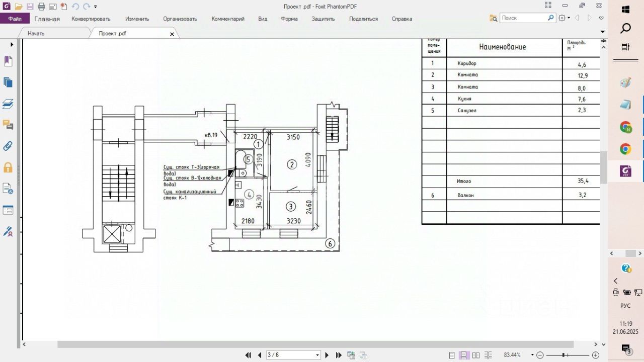Click the Файл button

click(x=15, y=19)
